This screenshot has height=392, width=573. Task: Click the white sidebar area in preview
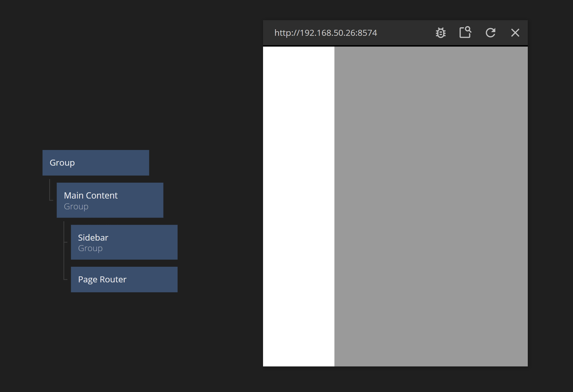pos(299,206)
